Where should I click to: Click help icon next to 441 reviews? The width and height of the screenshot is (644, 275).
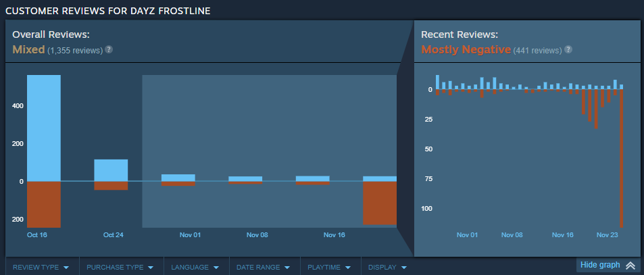click(568, 50)
